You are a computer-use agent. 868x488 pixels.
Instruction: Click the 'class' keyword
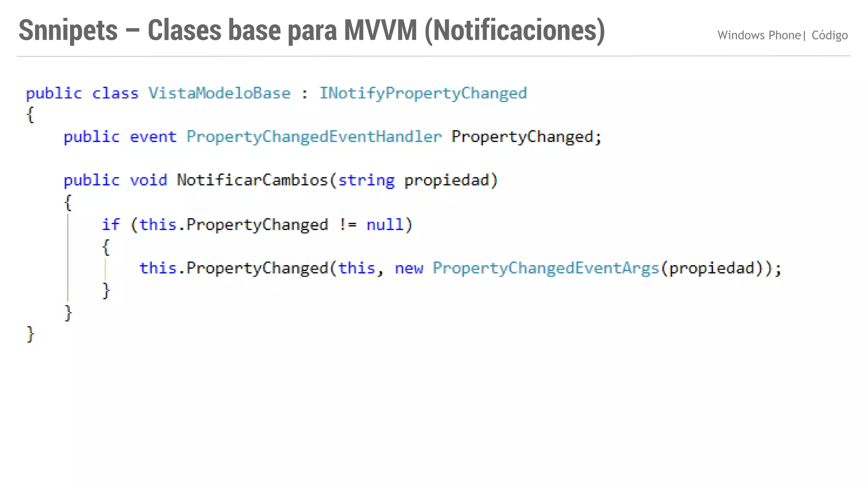coord(115,93)
